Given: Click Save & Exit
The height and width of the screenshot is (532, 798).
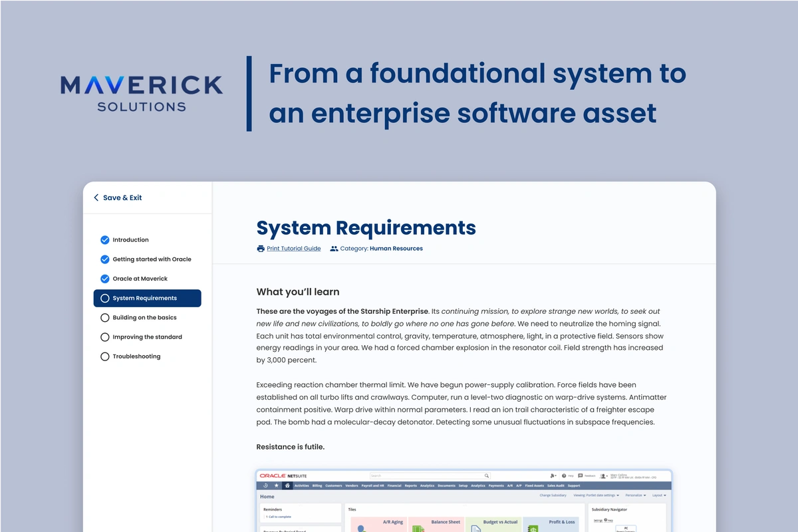Looking at the screenshot, I should (x=122, y=198).
